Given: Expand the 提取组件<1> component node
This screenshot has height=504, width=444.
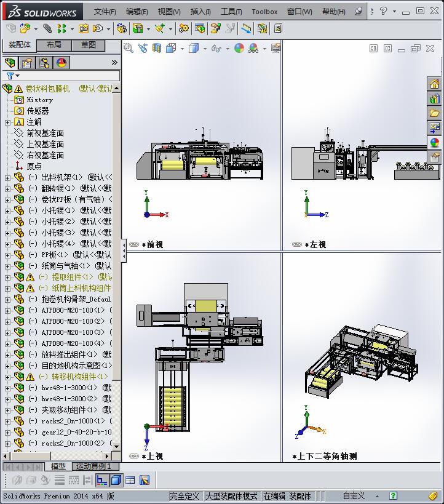Looking at the screenshot, I should pyautogui.click(x=8, y=278).
